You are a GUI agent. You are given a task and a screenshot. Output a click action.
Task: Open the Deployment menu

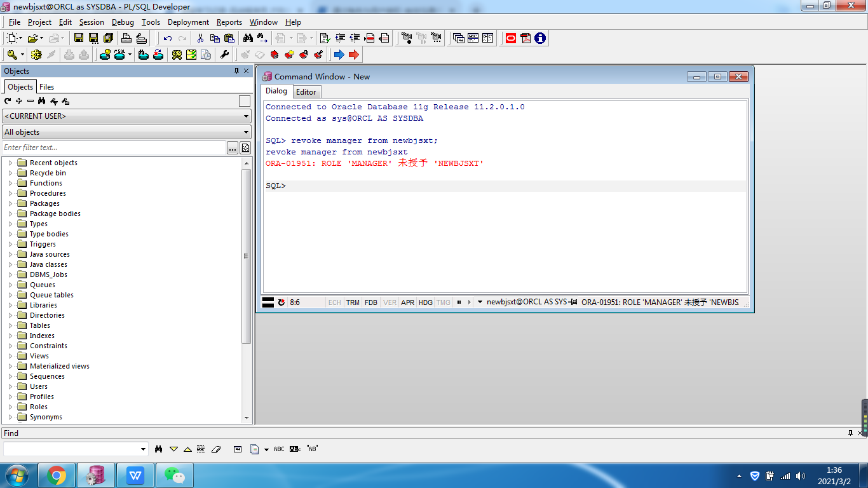click(x=188, y=22)
